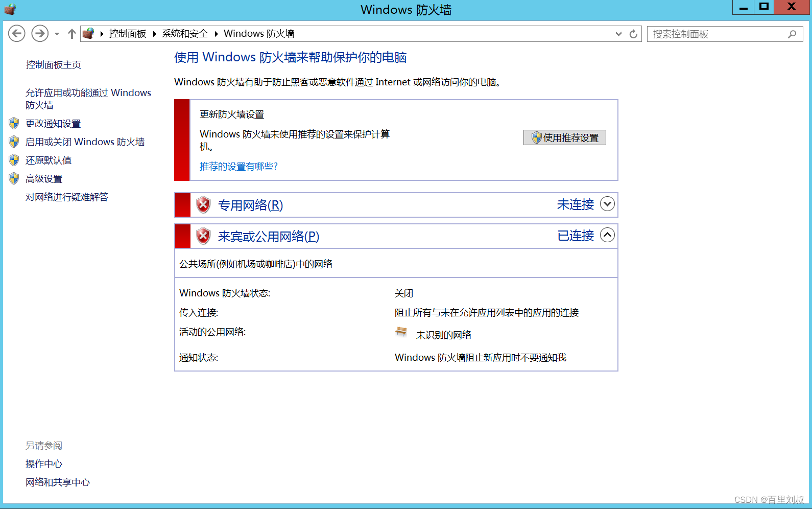Click the bench icon beside 未识别的网络
The height and width of the screenshot is (509, 812).
[x=401, y=332]
